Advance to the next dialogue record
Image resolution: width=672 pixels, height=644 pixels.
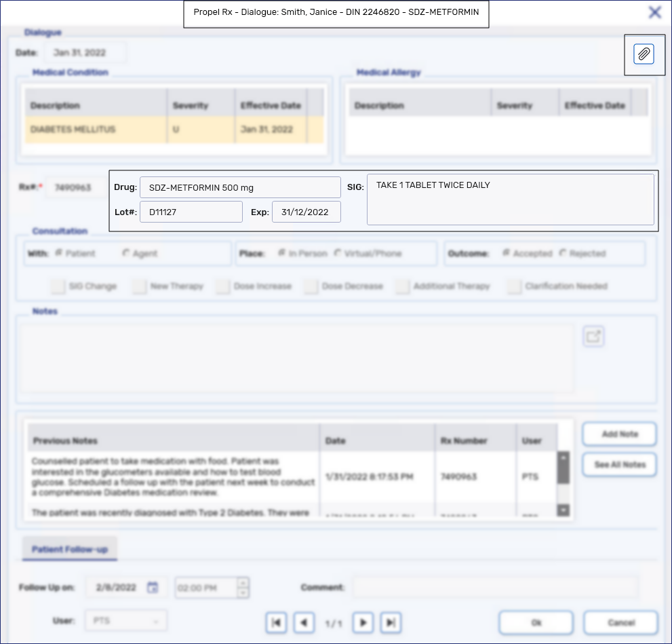[x=363, y=622]
